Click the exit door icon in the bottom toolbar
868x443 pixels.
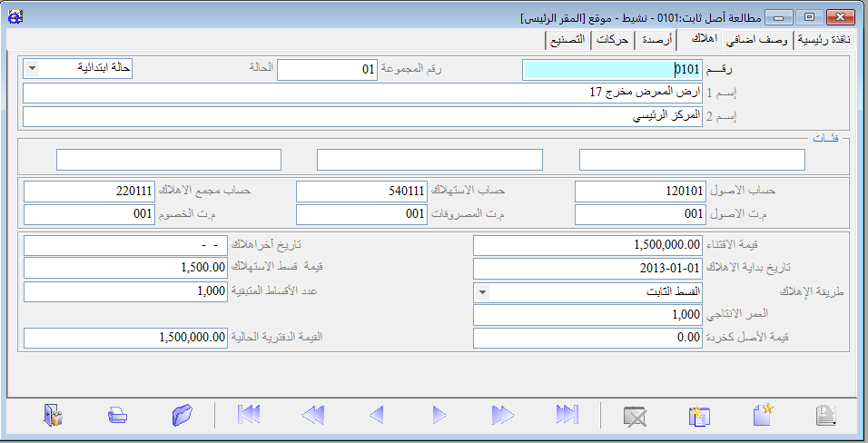(52, 416)
